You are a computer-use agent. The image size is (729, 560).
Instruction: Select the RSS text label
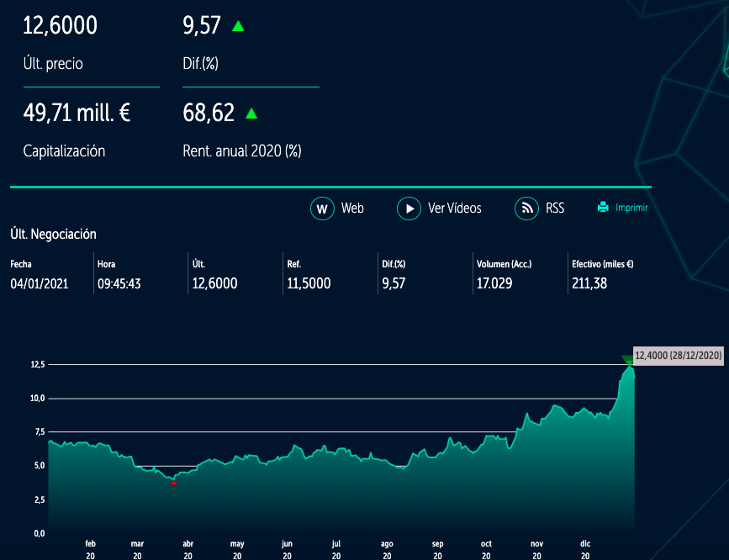(x=555, y=208)
